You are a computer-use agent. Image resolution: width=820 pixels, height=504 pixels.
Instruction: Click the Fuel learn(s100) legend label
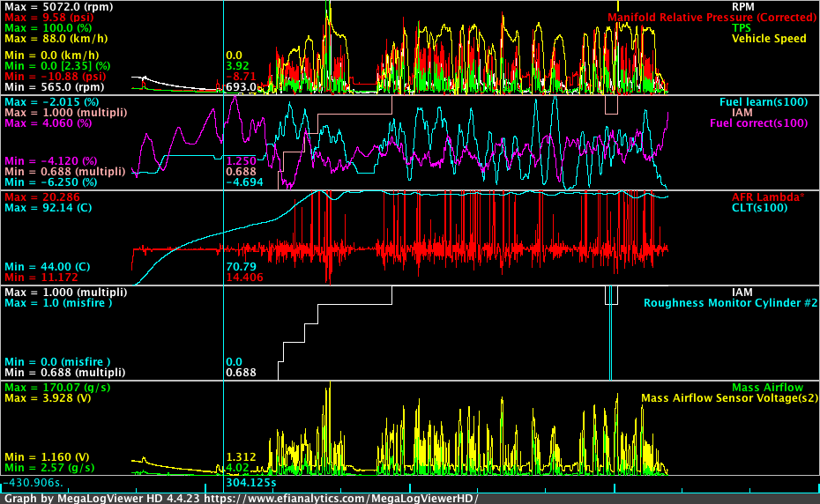pos(764,102)
